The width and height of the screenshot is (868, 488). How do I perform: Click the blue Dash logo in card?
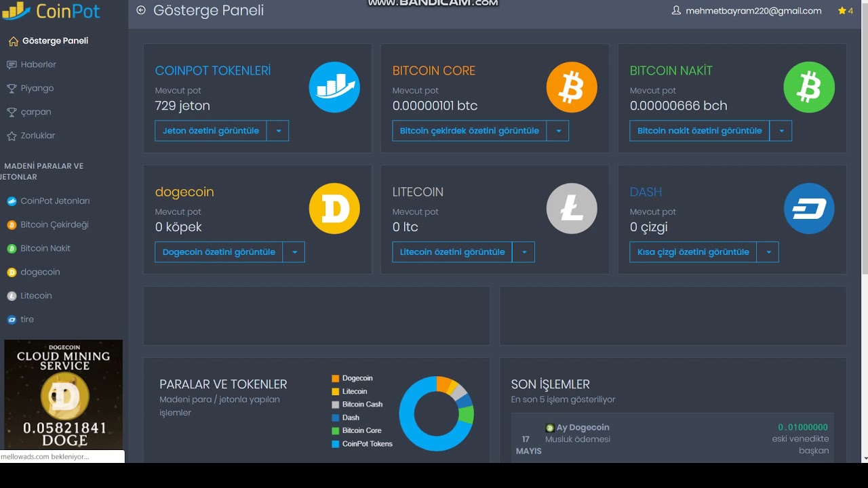809,209
